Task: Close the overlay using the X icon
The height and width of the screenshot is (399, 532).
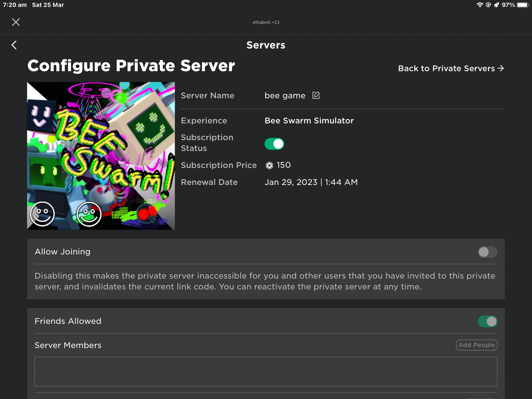Action: 16,22
